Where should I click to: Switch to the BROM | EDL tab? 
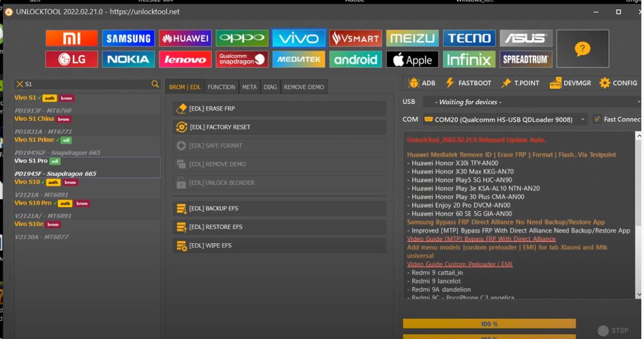click(x=185, y=87)
